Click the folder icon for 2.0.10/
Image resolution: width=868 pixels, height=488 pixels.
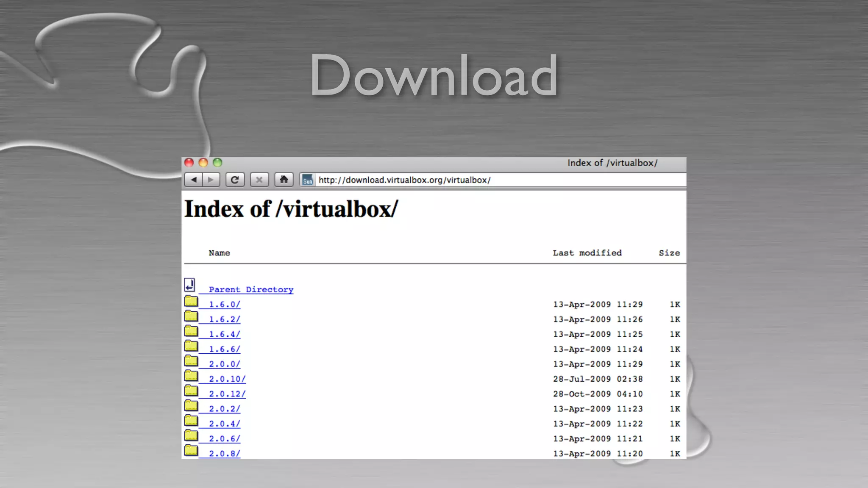coord(191,376)
